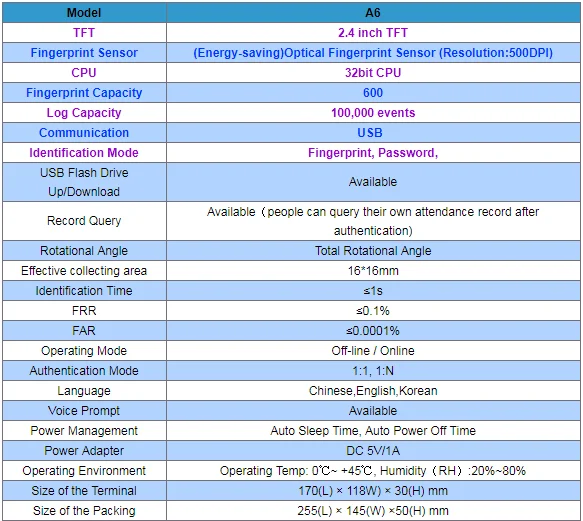Click the '32bit CPU' value
Screen dimensions: 583x521
[x=373, y=73]
